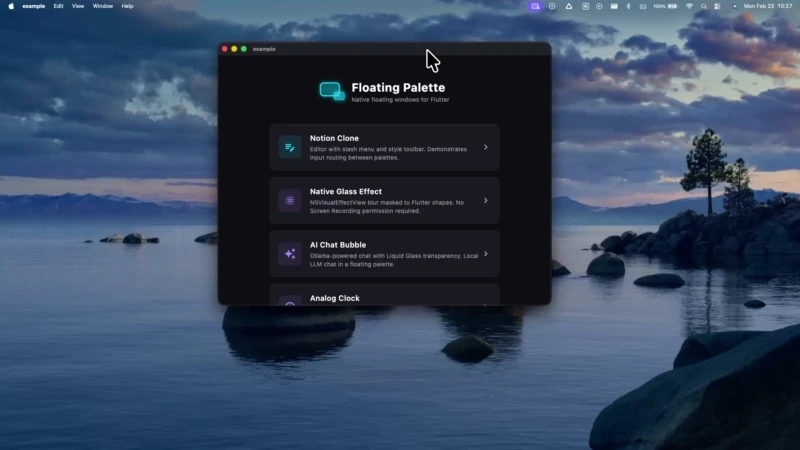This screenshot has height=450, width=800.
Task: Click the Floating Palette logo icon
Action: (332, 92)
